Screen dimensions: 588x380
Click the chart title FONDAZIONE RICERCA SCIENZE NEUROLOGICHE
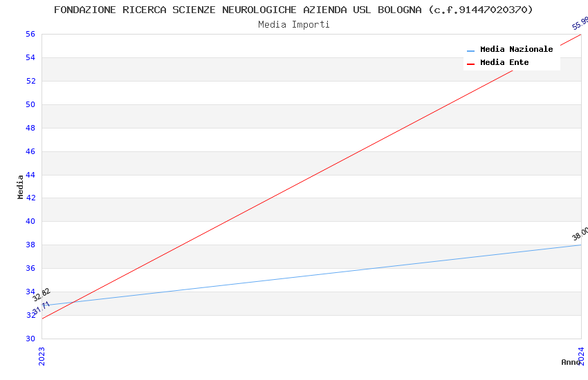pos(293,10)
